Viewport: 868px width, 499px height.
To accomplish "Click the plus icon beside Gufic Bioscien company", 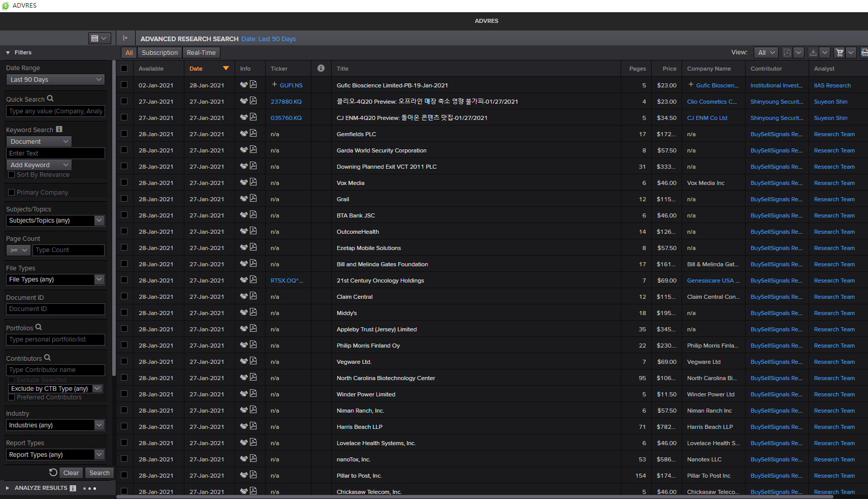I will click(691, 85).
